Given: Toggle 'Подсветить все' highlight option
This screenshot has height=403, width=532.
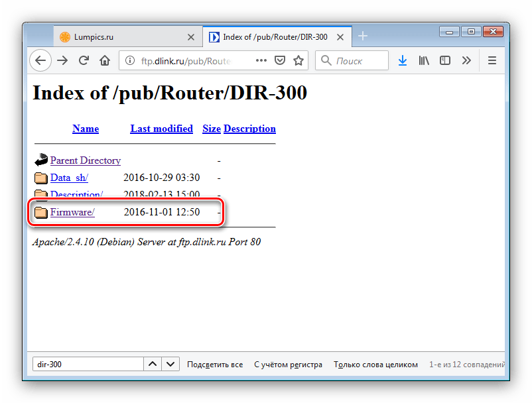Looking at the screenshot, I should [215, 365].
